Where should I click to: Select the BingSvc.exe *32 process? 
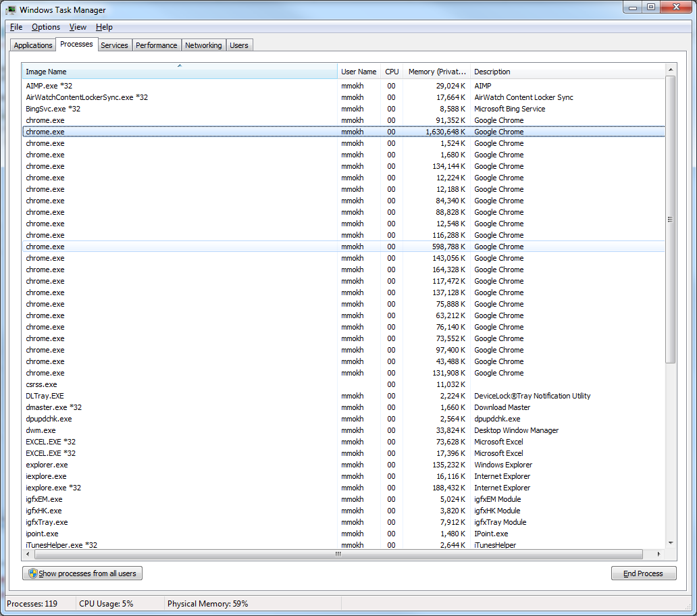tap(344, 109)
